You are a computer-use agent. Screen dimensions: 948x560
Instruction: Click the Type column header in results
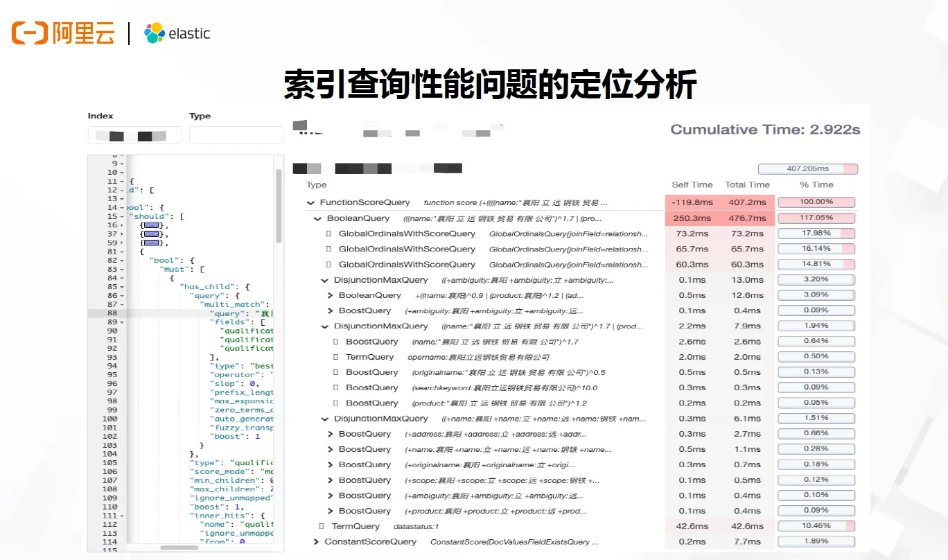tap(317, 185)
